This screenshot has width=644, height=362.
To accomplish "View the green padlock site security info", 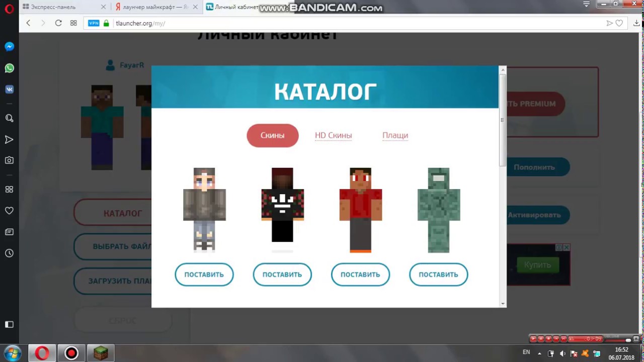I will [106, 23].
